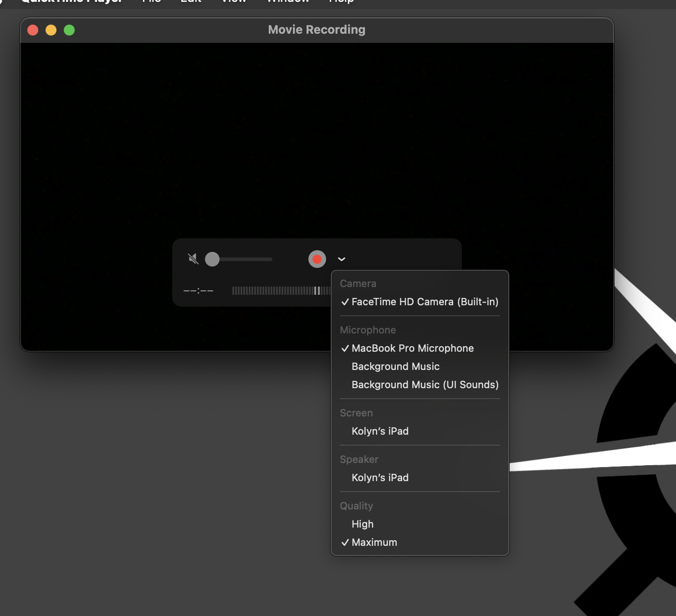The image size is (676, 616).
Task: Select Kolyn's iPad under Screen
Action: [x=380, y=431]
